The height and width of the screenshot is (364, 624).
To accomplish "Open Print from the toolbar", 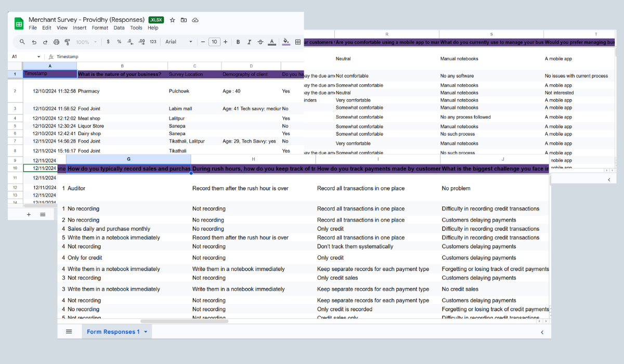I will click(56, 41).
